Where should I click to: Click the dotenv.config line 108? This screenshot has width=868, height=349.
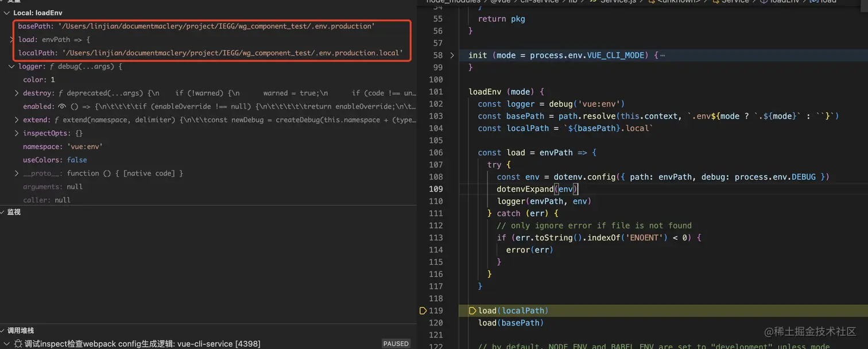(663, 177)
